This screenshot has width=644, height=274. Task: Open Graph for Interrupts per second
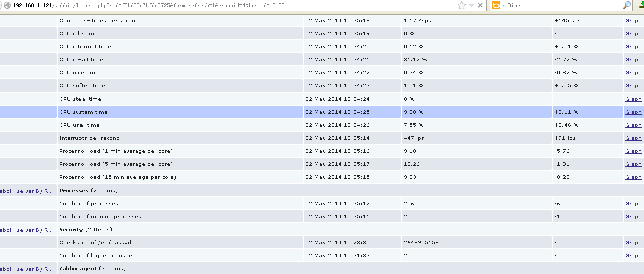[633, 138]
